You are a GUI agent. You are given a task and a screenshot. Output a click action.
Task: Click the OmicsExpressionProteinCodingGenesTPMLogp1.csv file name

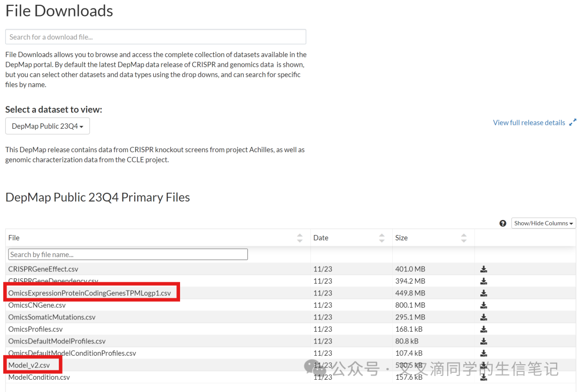pyautogui.click(x=89, y=293)
